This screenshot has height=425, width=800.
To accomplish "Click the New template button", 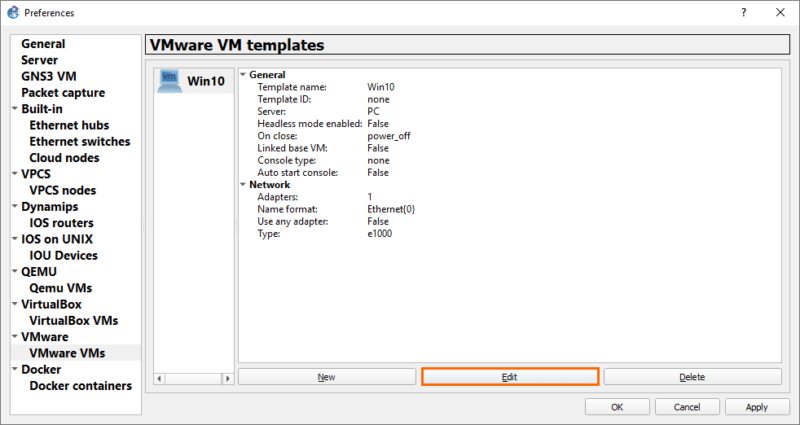I will coord(327,377).
